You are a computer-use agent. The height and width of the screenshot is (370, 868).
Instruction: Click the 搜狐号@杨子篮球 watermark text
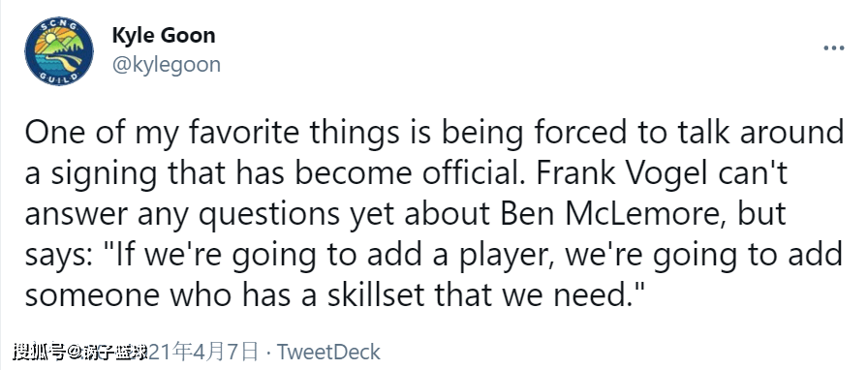click(x=80, y=352)
